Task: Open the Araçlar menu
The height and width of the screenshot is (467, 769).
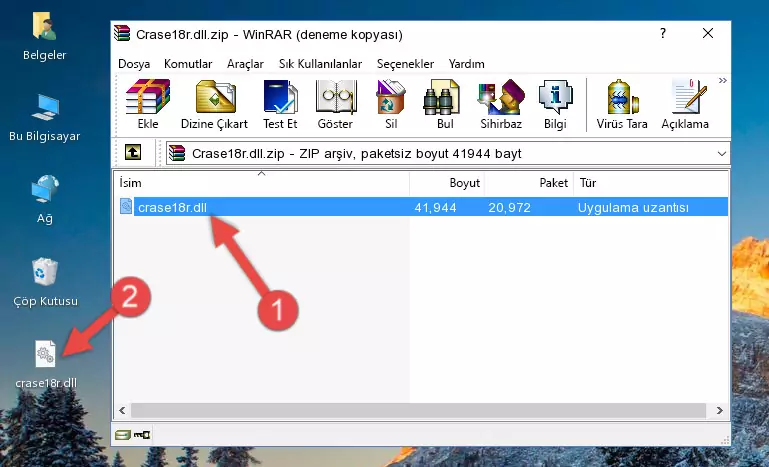Action: click(245, 64)
